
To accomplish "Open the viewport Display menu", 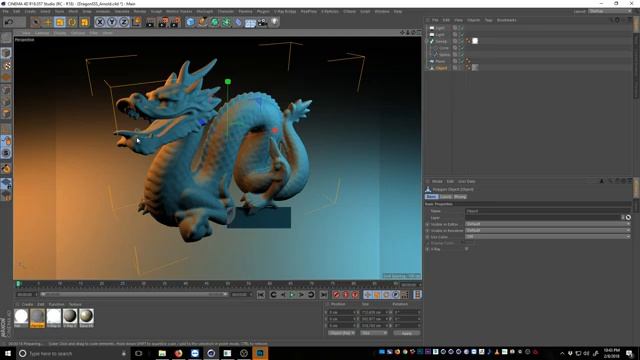I will [x=60, y=33].
